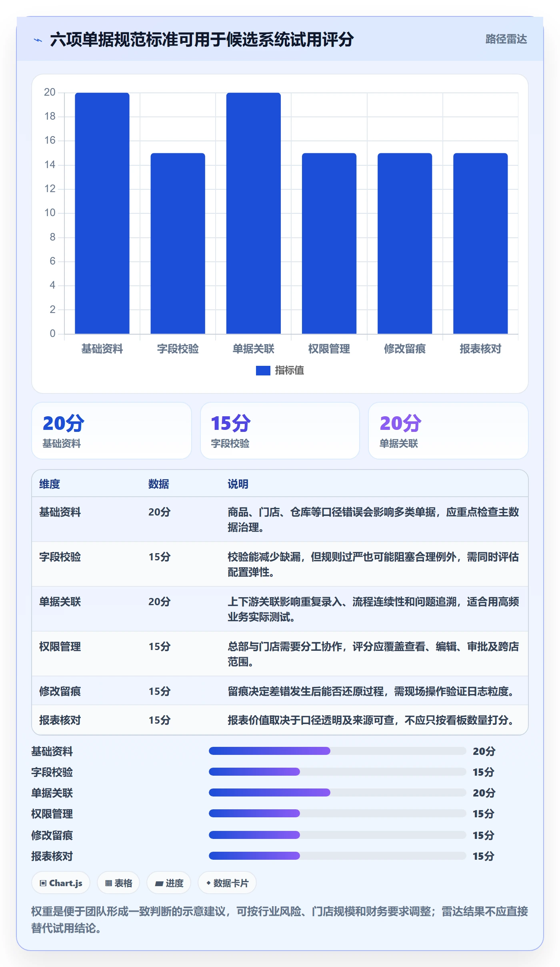Click the 说明 column header

238,484
